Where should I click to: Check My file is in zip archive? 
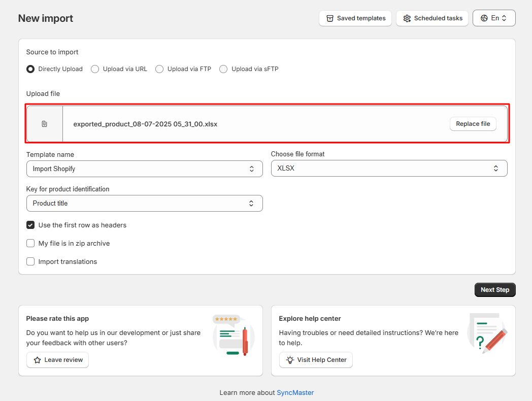pos(30,243)
